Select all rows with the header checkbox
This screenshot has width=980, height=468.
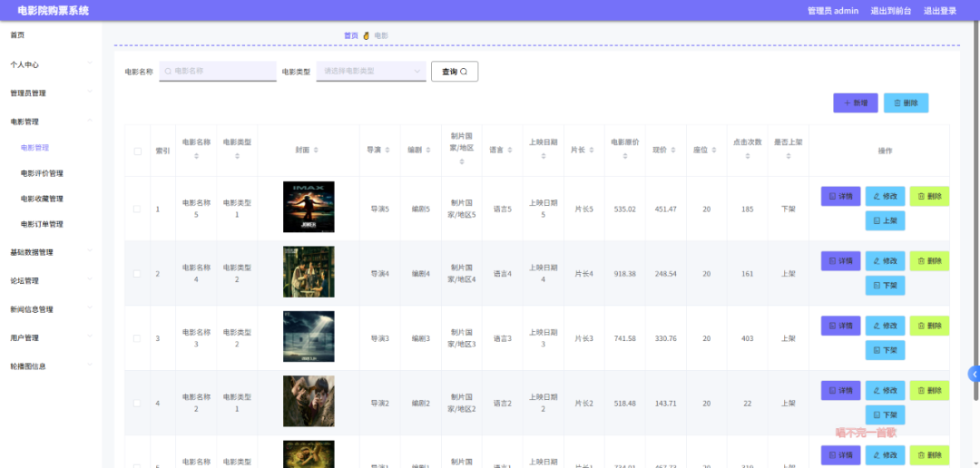pos(138,151)
